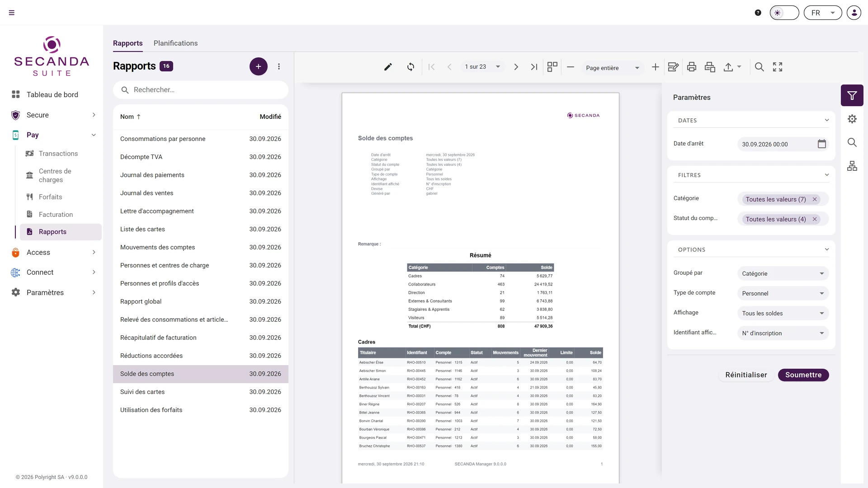Open Facturation in the sidebar

(56, 214)
